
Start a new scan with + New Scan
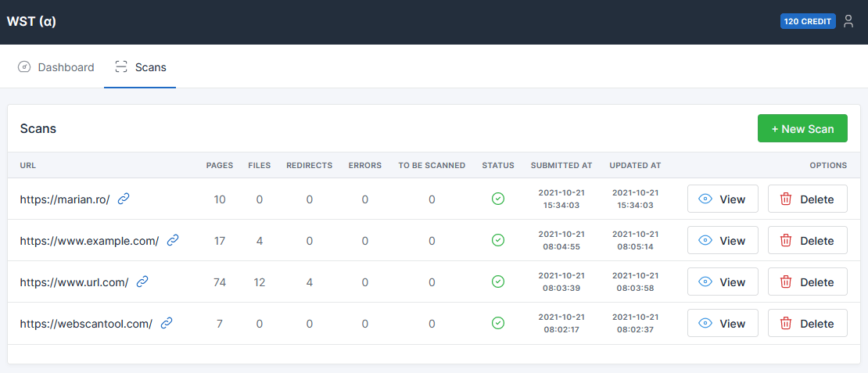coord(802,128)
